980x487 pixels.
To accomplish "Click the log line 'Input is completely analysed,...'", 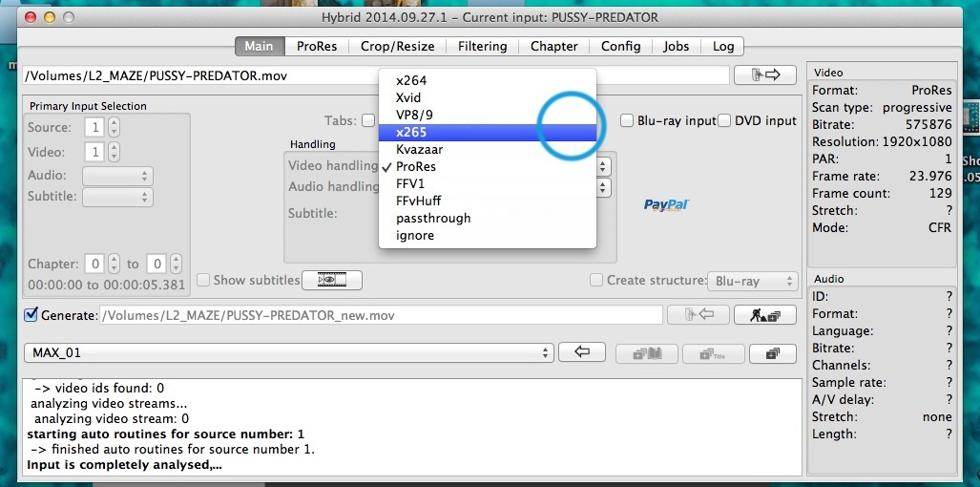I will 124,465.
